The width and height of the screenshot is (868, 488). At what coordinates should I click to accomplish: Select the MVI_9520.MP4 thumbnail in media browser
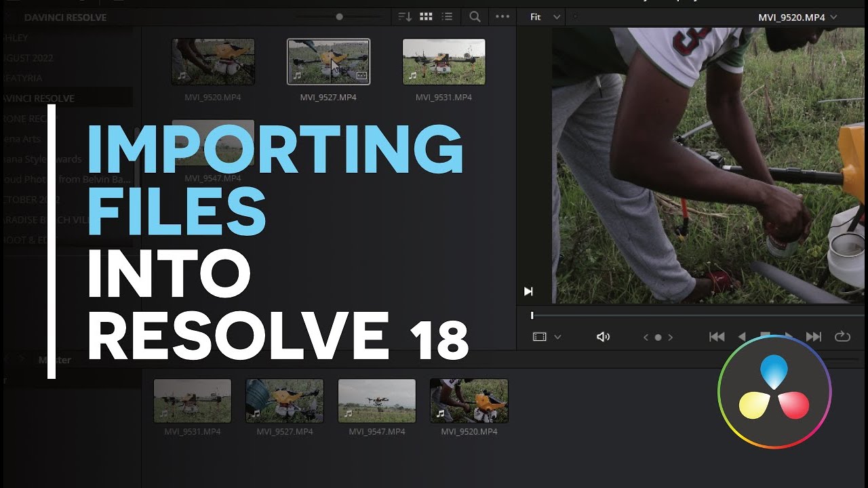point(213,62)
